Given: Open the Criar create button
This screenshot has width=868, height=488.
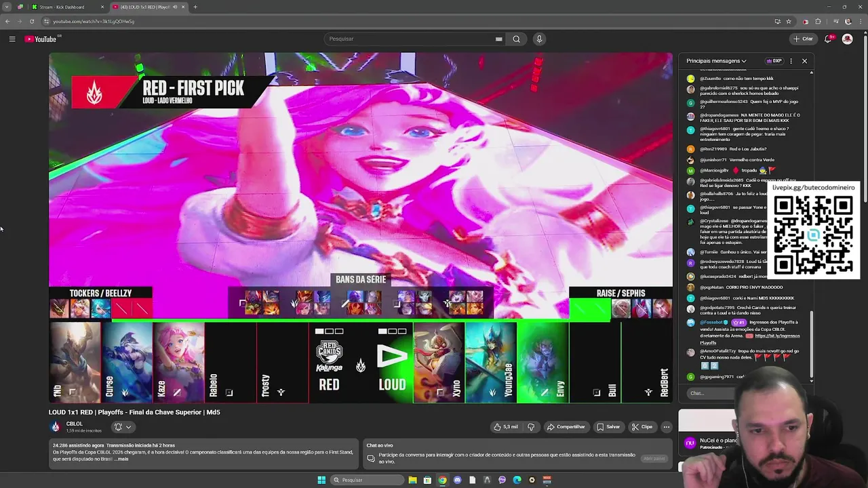Looking at the screenshot, I should click(804, 39).
